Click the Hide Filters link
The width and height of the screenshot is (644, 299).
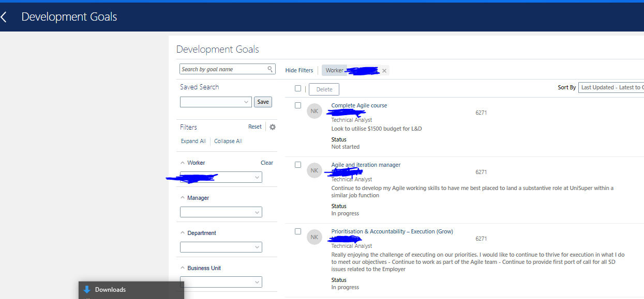pyautogui.click(x=299, y=70)
